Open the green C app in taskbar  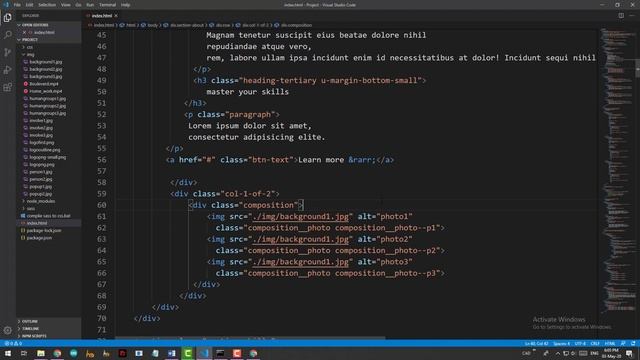pyautogui.click(x=188, y=353)
